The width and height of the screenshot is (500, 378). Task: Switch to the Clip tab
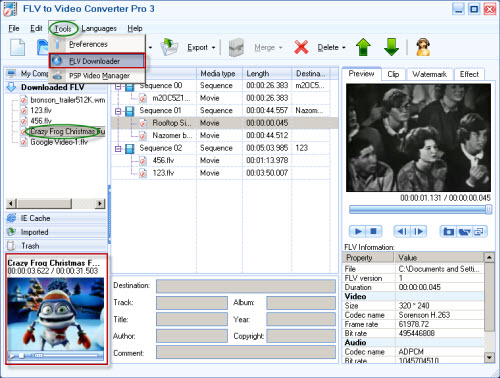(393, 74)
